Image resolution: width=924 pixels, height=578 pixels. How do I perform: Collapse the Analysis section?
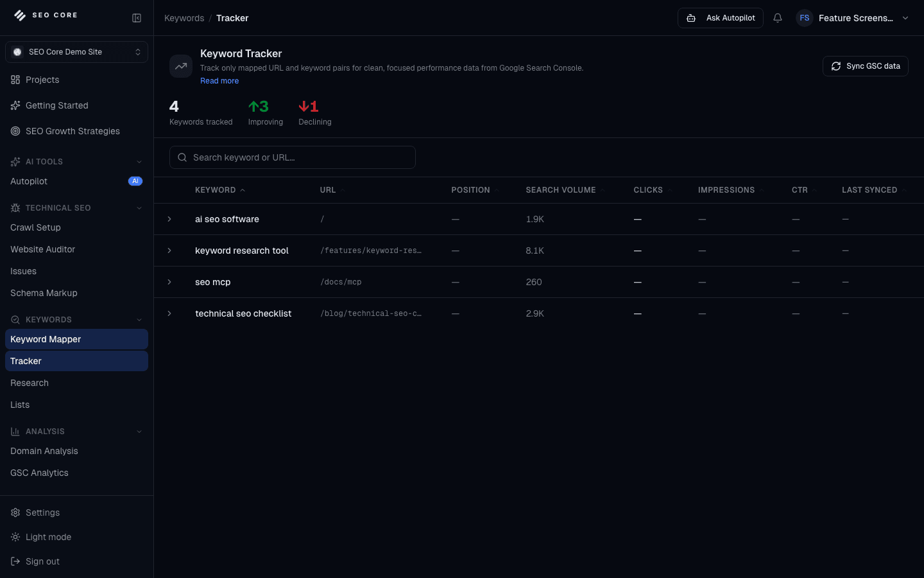tap(139, 432)
